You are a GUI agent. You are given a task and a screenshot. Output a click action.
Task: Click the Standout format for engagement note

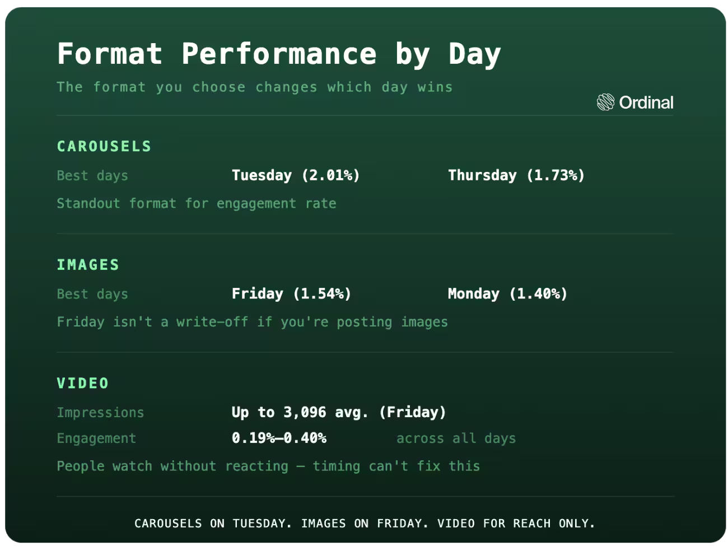(x=197, y=203)
